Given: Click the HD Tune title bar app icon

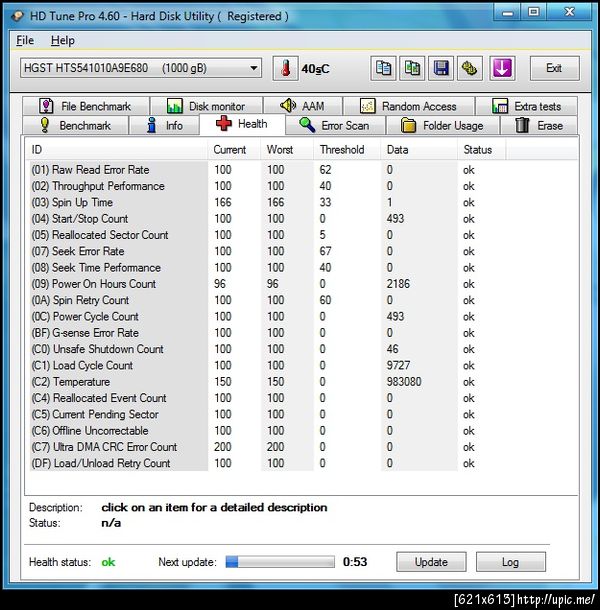Looking at the screenshot, I should point(18,16).
